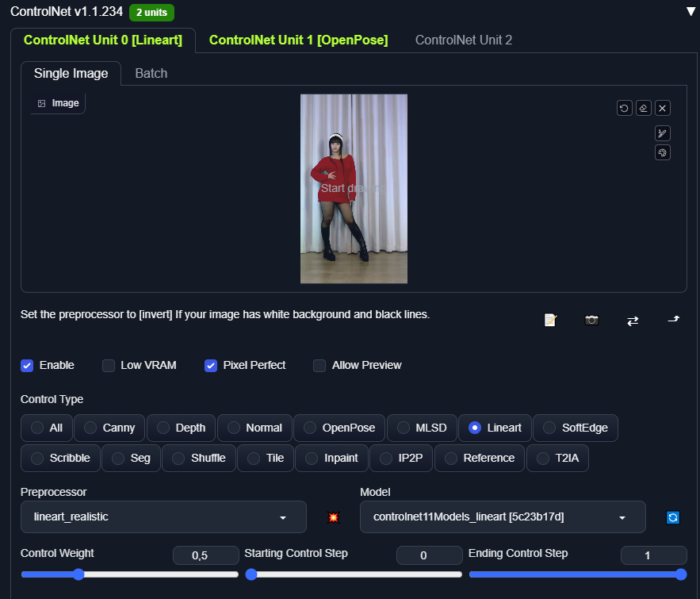700x599 pixels.
Task: Click the green 2 units badge
Action: coord(151,13)
